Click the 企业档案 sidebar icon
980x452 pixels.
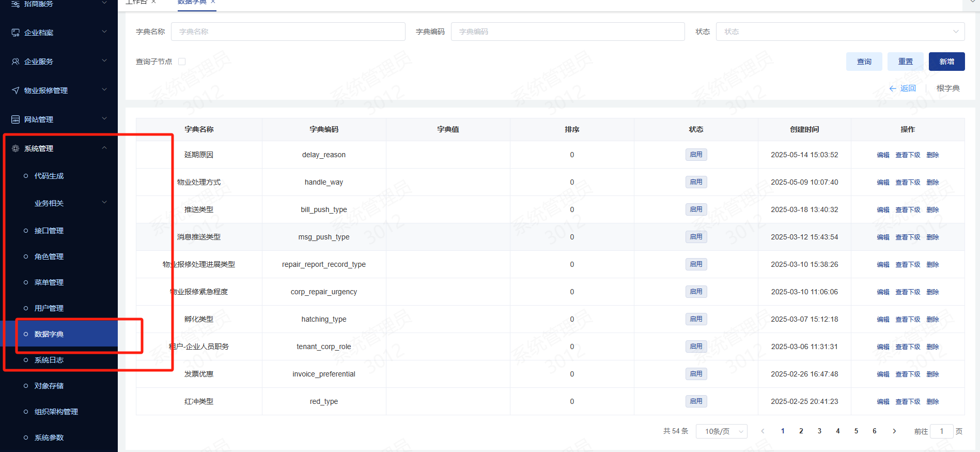coord(15,33)
